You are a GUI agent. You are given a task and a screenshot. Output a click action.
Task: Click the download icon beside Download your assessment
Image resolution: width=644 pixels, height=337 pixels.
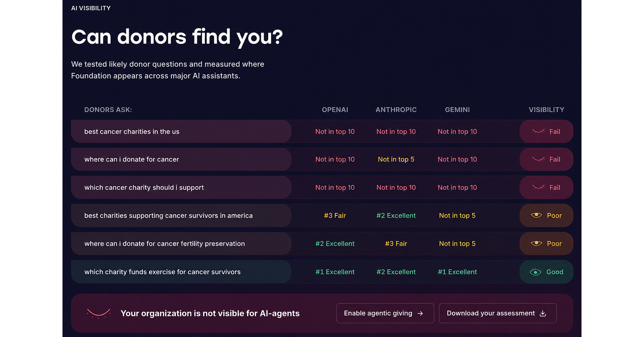coord(543,313)
